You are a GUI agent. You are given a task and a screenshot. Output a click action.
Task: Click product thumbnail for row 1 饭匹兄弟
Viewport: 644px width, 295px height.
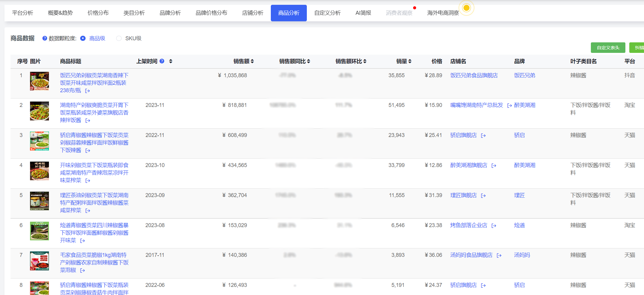[39, 81]
